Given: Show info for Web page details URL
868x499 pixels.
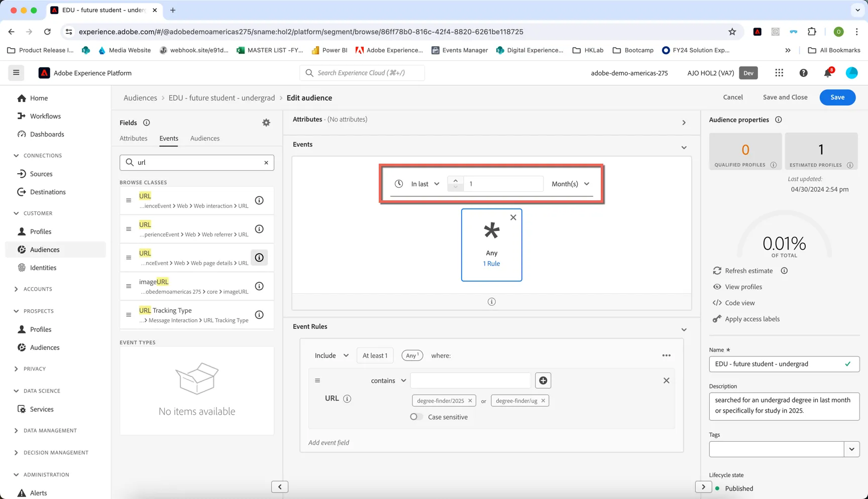Looking at the screenshot, I should click(x=259, y=258).
